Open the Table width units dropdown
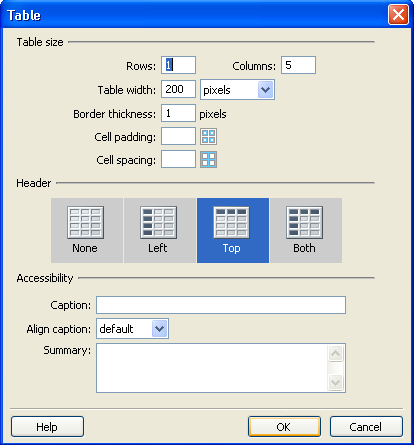Image resolution: width=414 pixels, height=445 pixels. (x=237, y=90)
